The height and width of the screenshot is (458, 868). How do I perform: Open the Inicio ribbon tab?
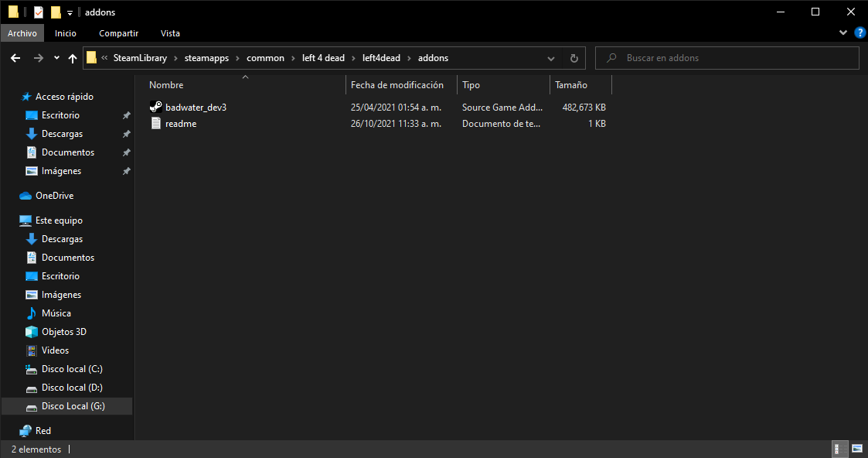click(x=66, y=33)
